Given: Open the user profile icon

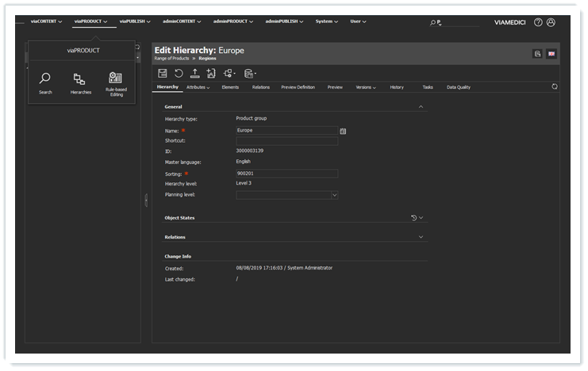Looking at the screenshot, I should coord(551,22).
